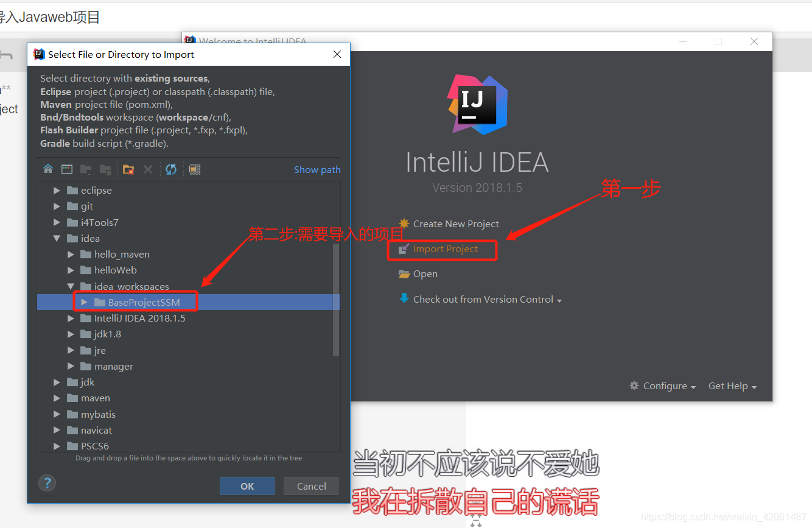Click the grayed-out Project directory icon
The image size is (812, 528).
click(86, 169)
